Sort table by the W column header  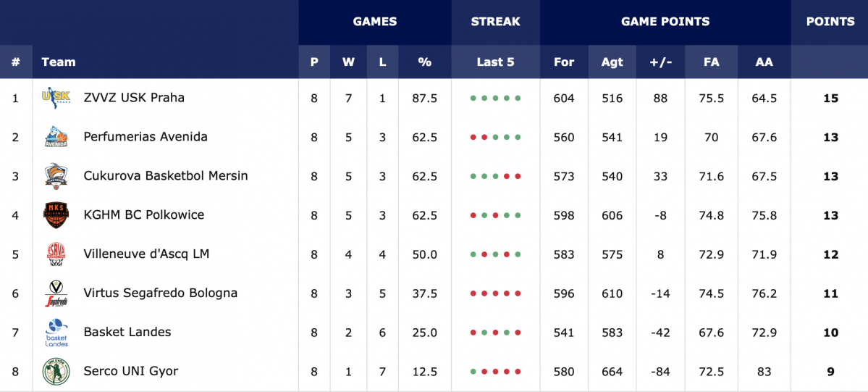coord(348,62)
